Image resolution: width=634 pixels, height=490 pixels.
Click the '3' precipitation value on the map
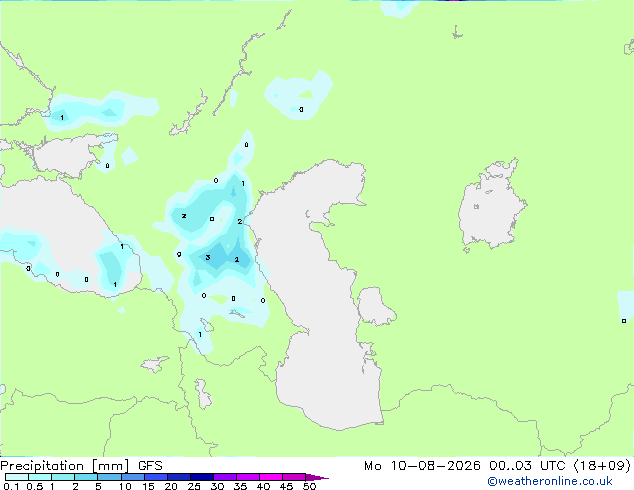208,258
